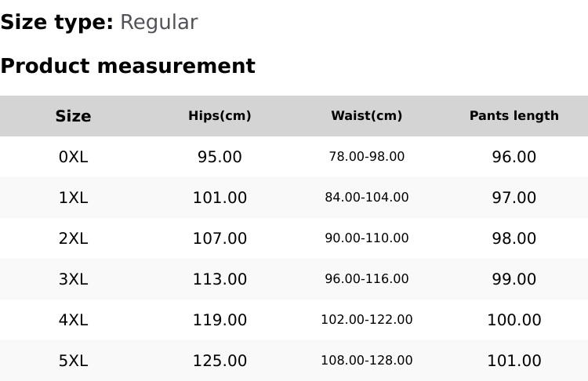Click the Hips(cm) column header
Screen dimensions: 588x381
(220, 116)
